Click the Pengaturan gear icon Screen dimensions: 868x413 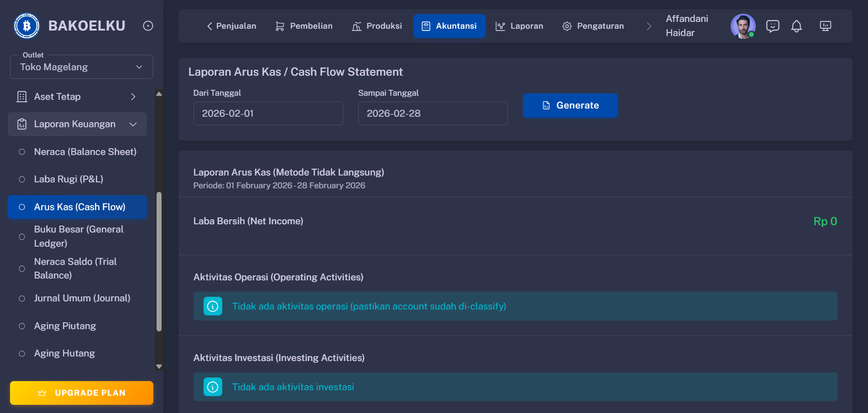pos(567,26)
